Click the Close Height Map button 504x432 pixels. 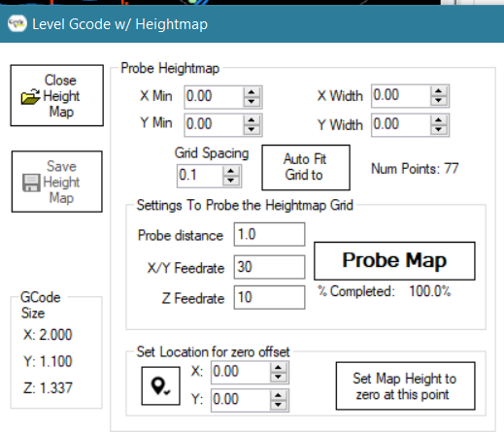coord(57,95)
